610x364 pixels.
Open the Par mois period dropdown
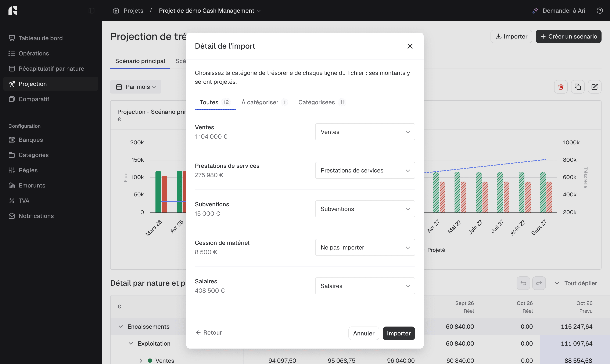click(136, 87)
